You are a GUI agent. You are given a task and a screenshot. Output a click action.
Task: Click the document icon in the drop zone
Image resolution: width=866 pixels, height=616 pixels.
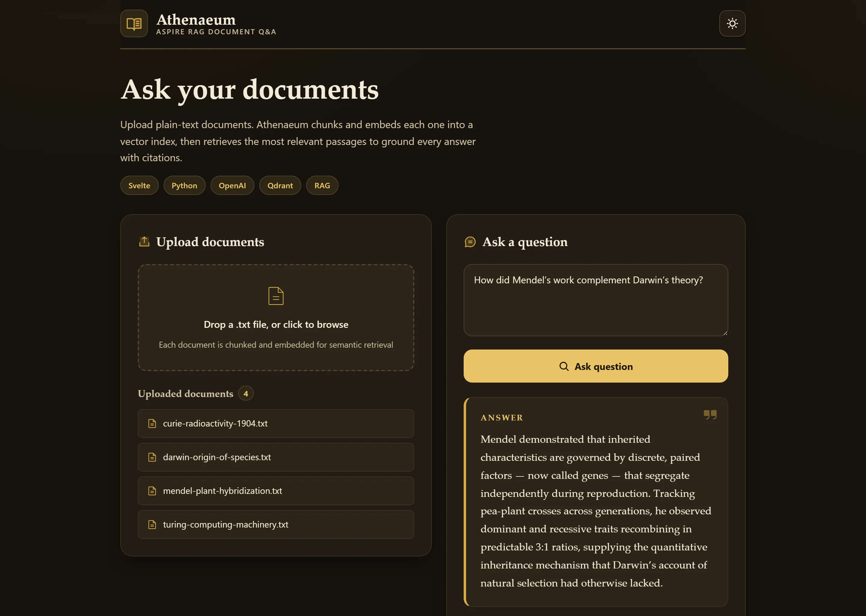(276, 296)
